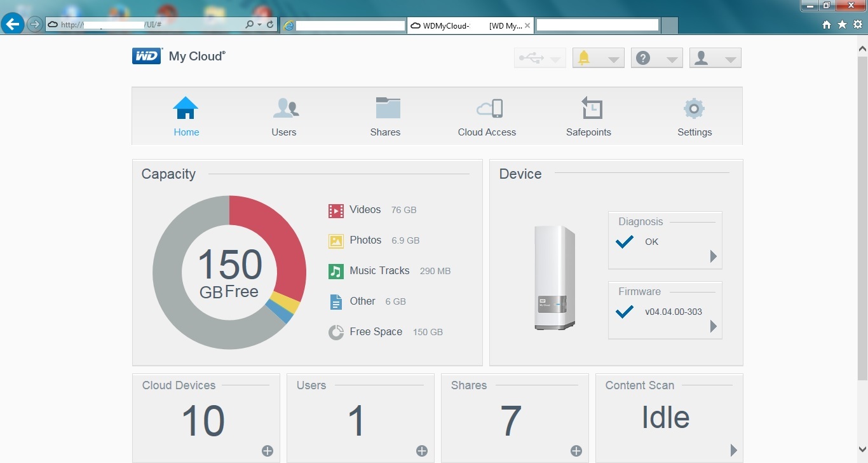Image resolution: width=868 pixels, height=463 pixels.
Task: Click the browser back arrow button
Action: pyautogui.click(x=13, y=24)
